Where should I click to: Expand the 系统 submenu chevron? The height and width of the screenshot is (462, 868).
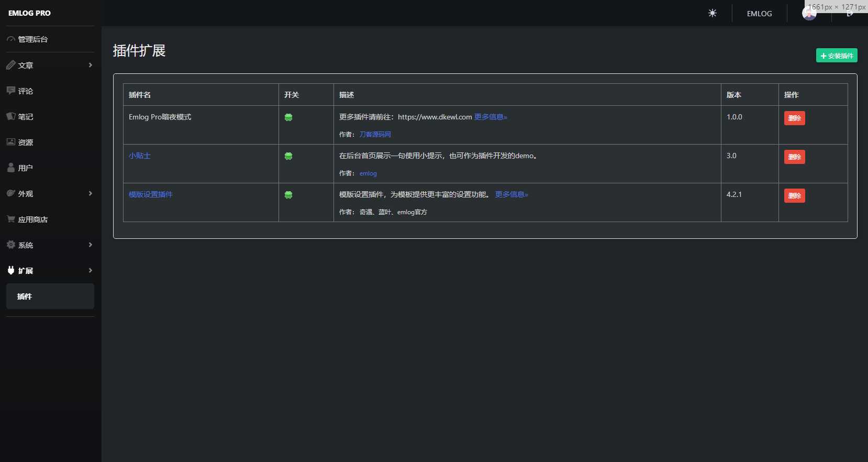90,245
